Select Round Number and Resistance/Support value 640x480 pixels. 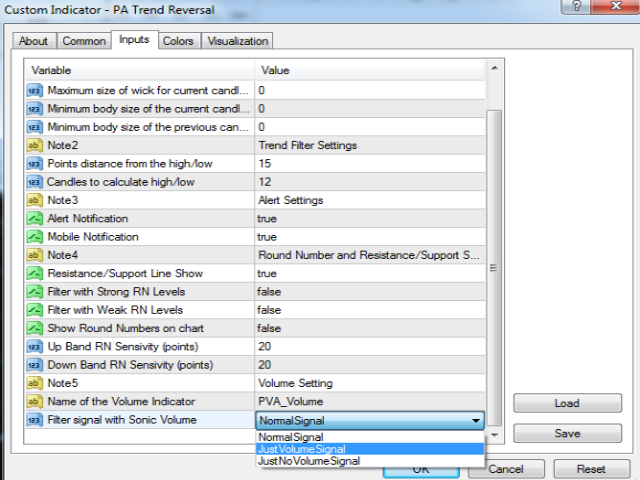[x=370, y=255]
